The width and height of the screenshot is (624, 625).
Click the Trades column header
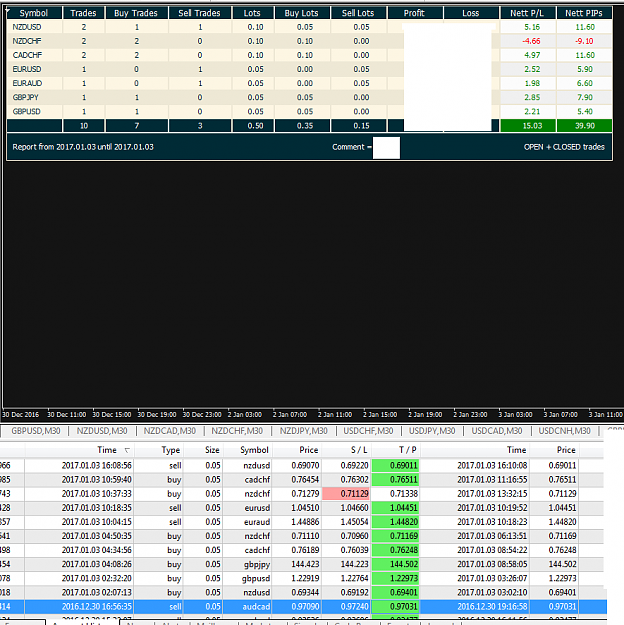83,13
